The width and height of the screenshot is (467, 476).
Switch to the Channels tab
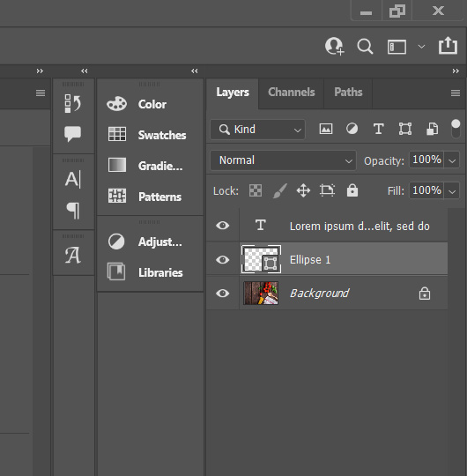pos(292,93)
